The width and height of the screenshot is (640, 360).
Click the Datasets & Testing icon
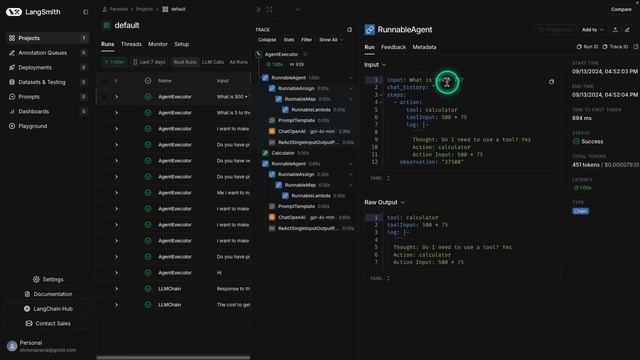tap(12, 82)
